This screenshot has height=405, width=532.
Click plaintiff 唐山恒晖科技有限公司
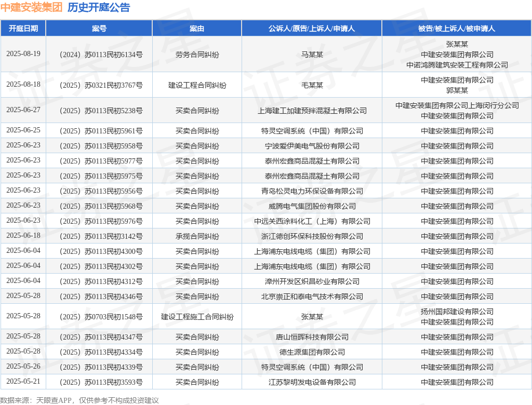pyautogui.click(x=312, y=337)
